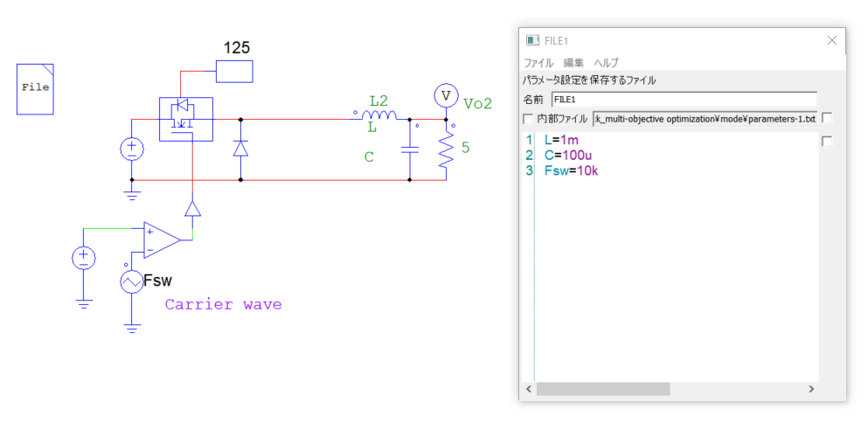
Task: Open the ファイル menu
Action: point(538,63)
